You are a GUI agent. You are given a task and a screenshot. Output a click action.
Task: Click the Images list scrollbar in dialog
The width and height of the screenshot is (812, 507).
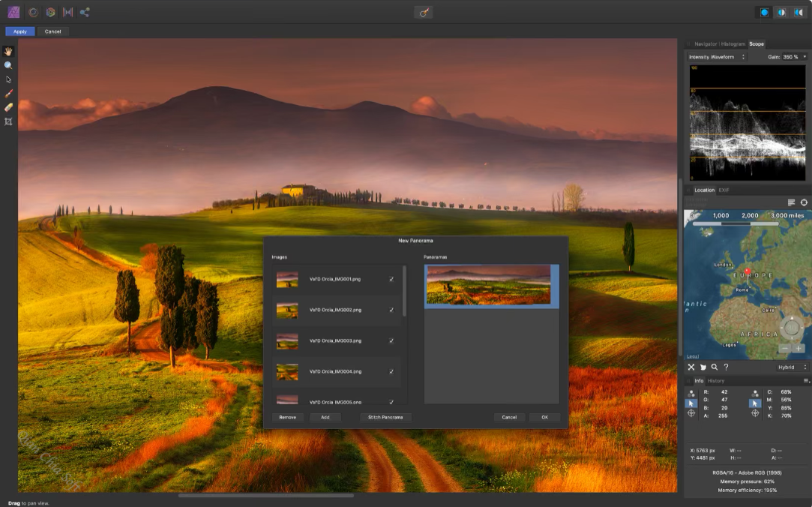coord(404,291)
